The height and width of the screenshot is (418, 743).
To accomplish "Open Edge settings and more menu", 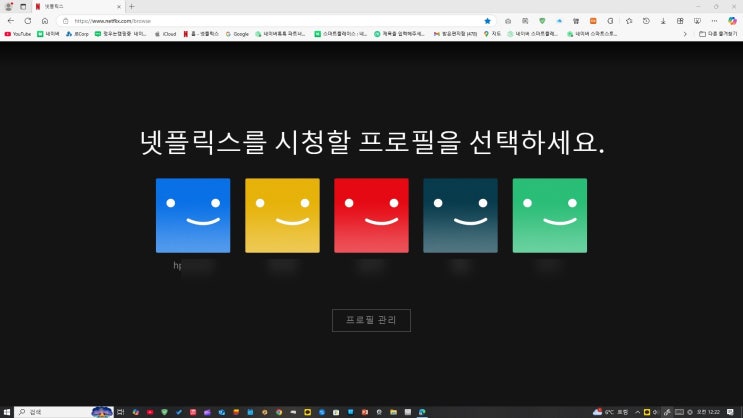I will click(714, 21).
